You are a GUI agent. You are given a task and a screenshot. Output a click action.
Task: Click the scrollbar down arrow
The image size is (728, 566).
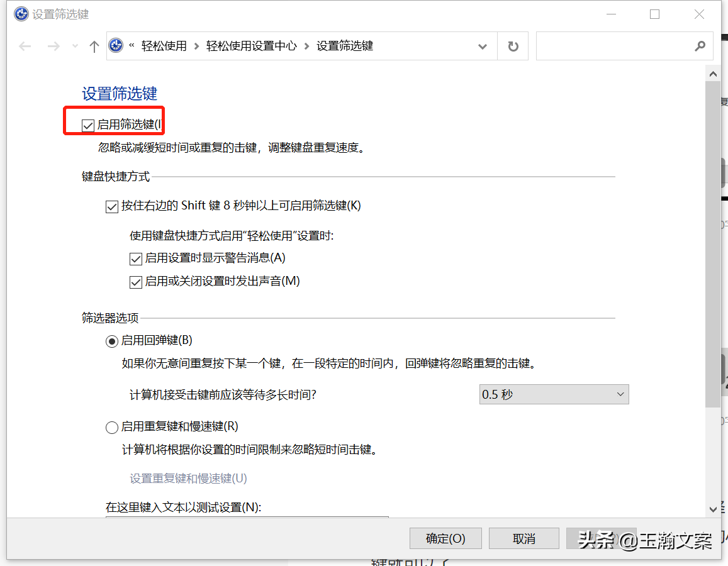pos(713,509)
